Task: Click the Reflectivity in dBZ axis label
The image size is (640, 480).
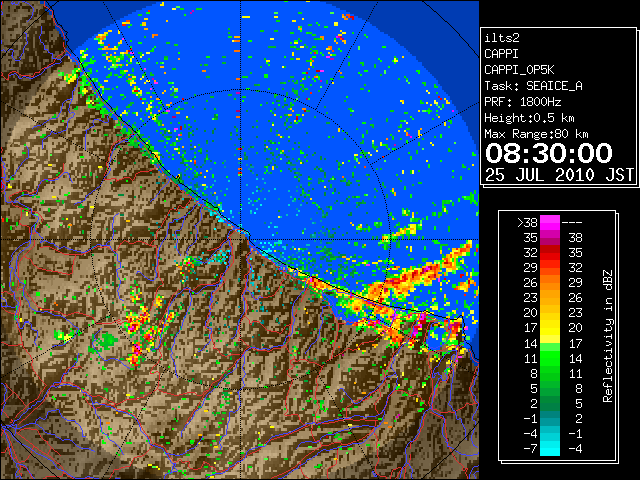Action: 608,336
